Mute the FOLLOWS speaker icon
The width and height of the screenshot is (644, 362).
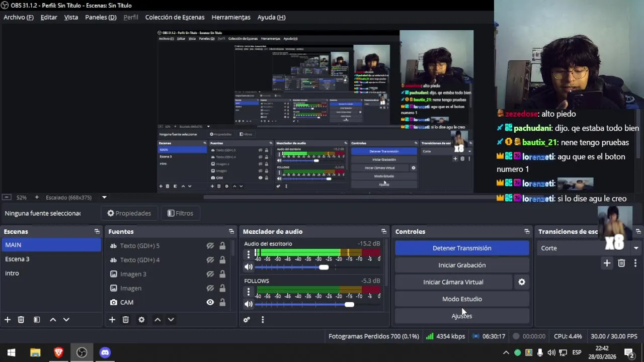click(x=249, y=304)
